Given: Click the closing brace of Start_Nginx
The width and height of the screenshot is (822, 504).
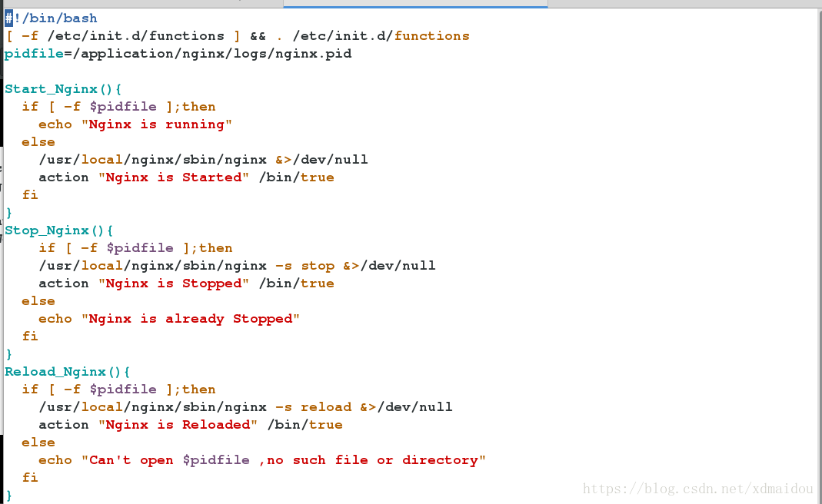Looking at the screenshot, I should pyautogui.click(x=8, y=213).
